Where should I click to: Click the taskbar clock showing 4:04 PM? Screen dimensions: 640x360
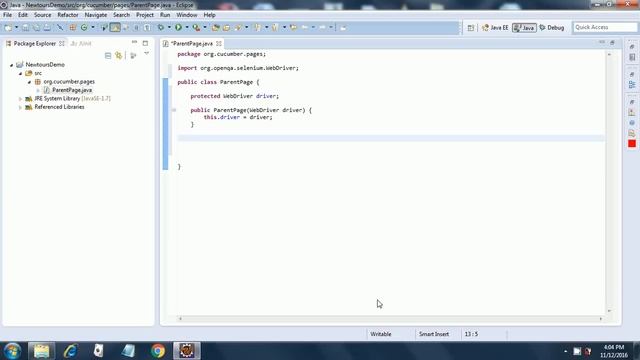(613, 351)
